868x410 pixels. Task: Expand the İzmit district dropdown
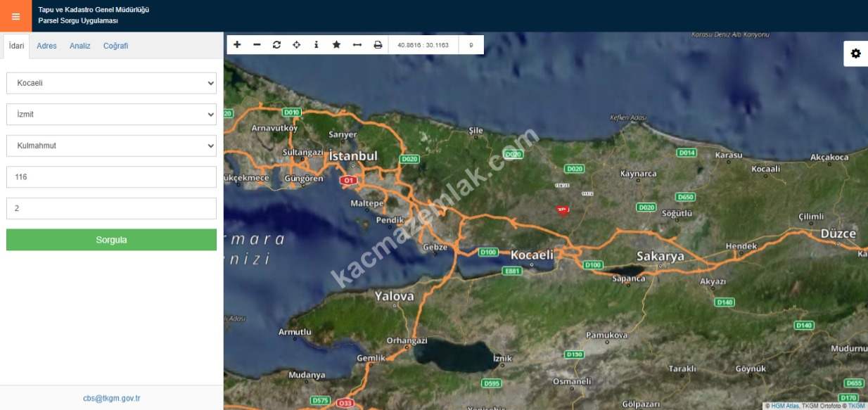(x=111, y=115)
